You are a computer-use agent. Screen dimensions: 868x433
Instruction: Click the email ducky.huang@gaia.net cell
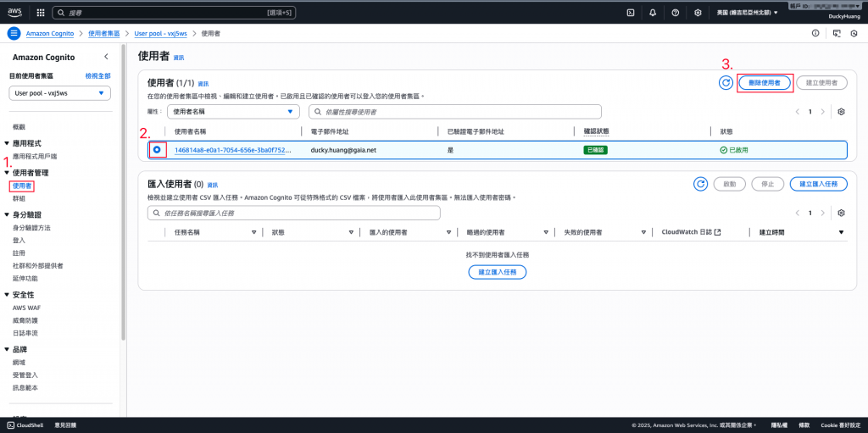[x=343, y=150]
